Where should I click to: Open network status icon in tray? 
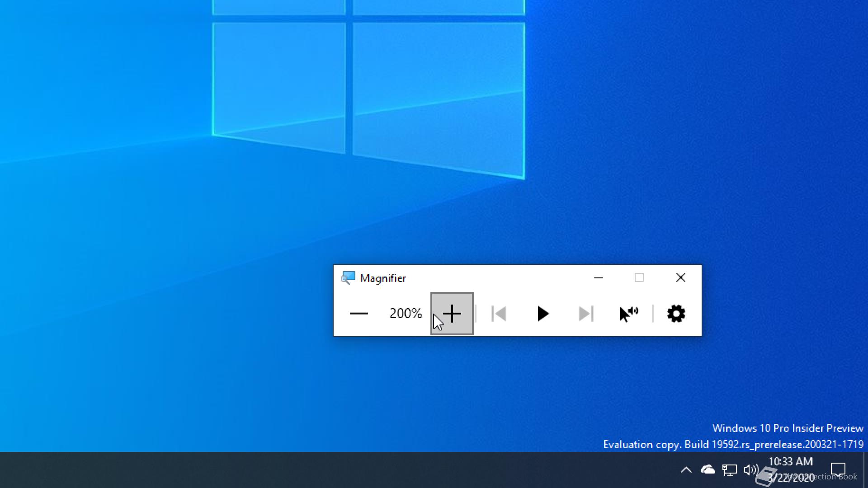pos(730,470)
